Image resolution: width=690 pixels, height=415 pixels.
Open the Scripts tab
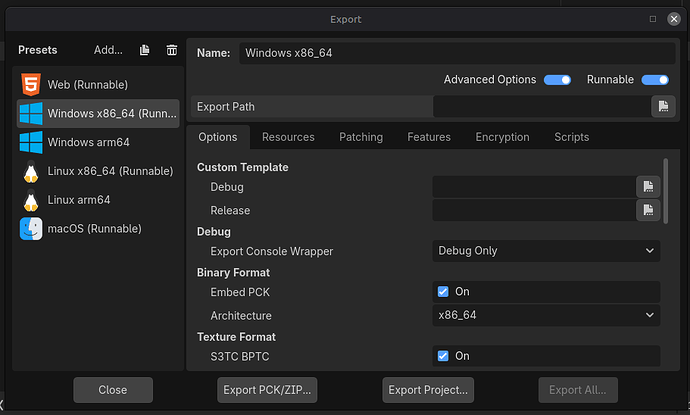click(x=572, y=137)
